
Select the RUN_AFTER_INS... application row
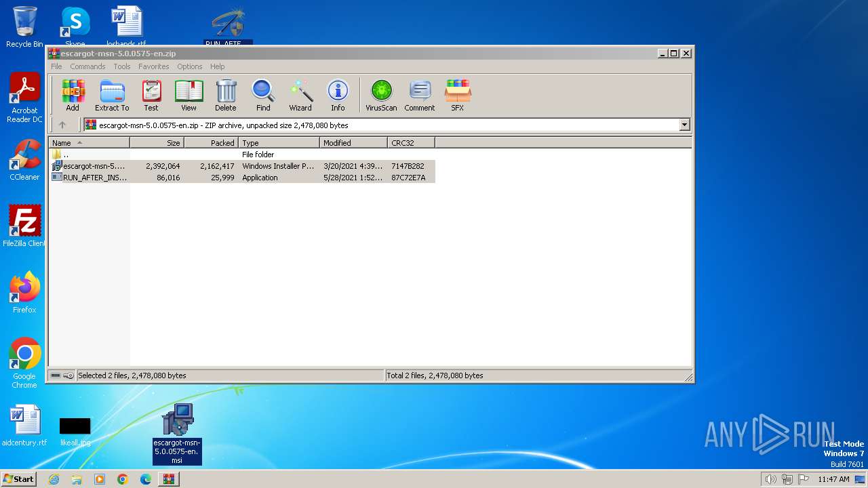pyautogui.click(x=242, y=178)
